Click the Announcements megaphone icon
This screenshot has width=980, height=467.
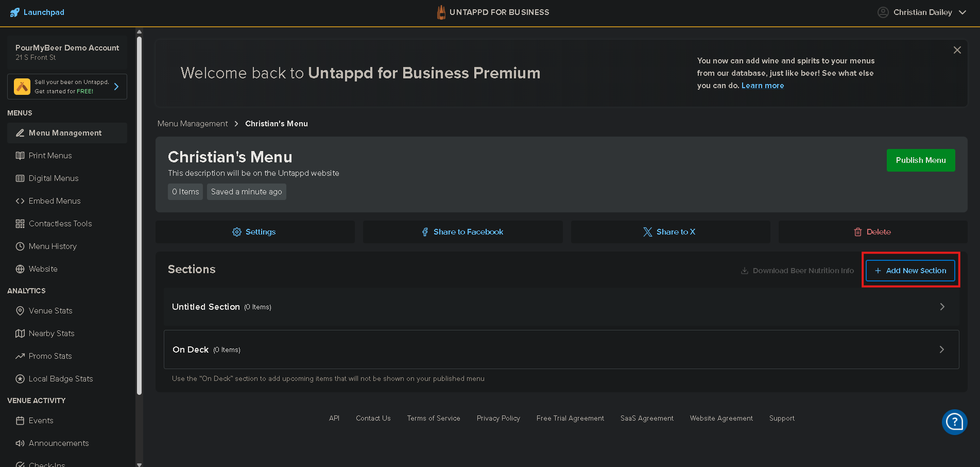(20, 443)
